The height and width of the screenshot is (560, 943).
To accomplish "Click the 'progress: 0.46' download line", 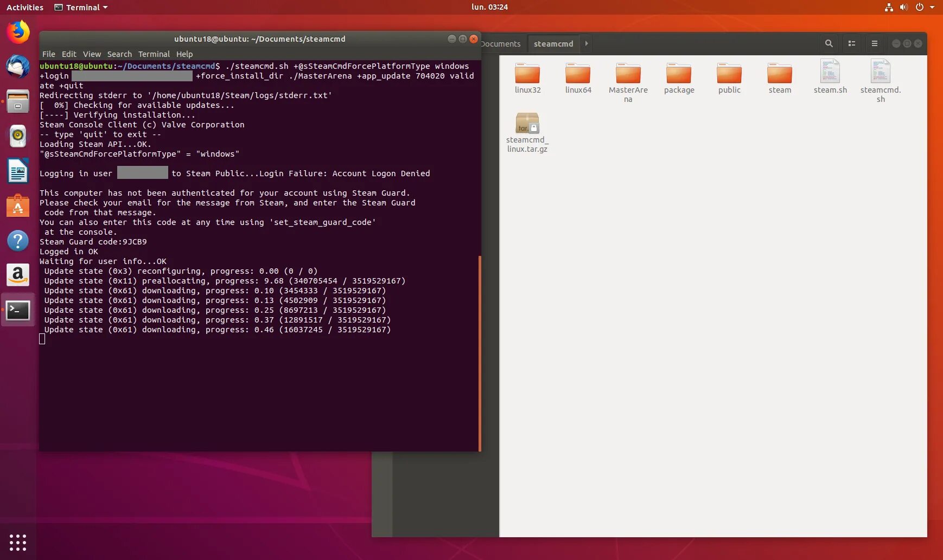I will point(218,330).
